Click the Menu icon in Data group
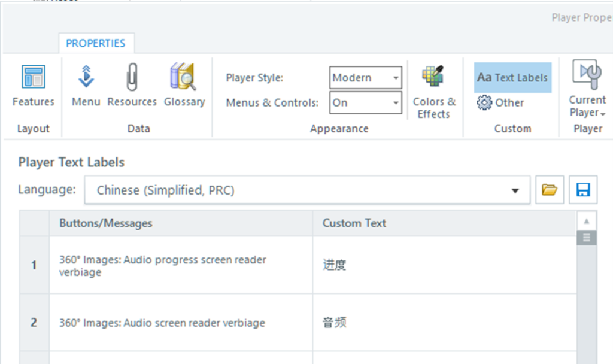Image resolution: width=613 pixels, height=364 pixels. click(86, 86)
